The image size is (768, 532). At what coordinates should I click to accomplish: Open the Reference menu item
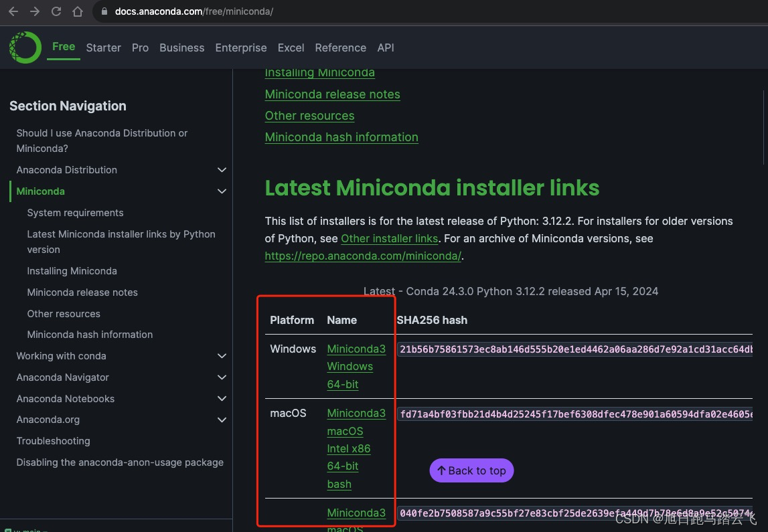coord(341,48)
